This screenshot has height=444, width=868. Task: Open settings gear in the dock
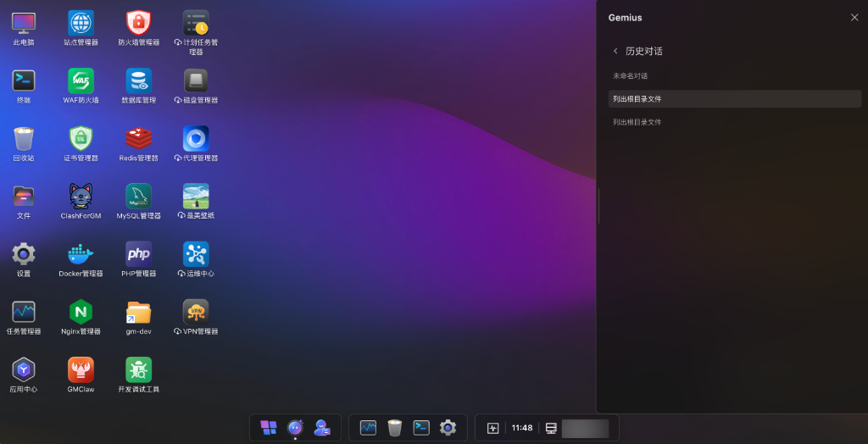click(x=448, y=427)
